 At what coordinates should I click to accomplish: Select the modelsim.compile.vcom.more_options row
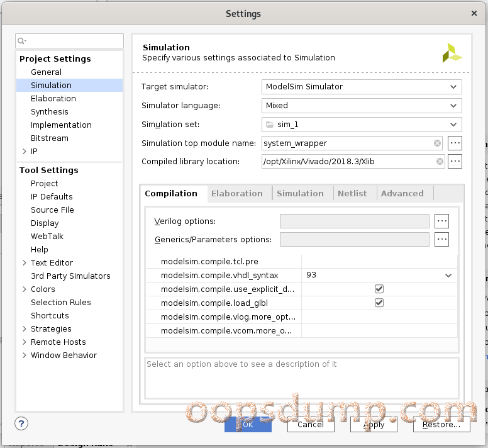(x=302, y=330)
